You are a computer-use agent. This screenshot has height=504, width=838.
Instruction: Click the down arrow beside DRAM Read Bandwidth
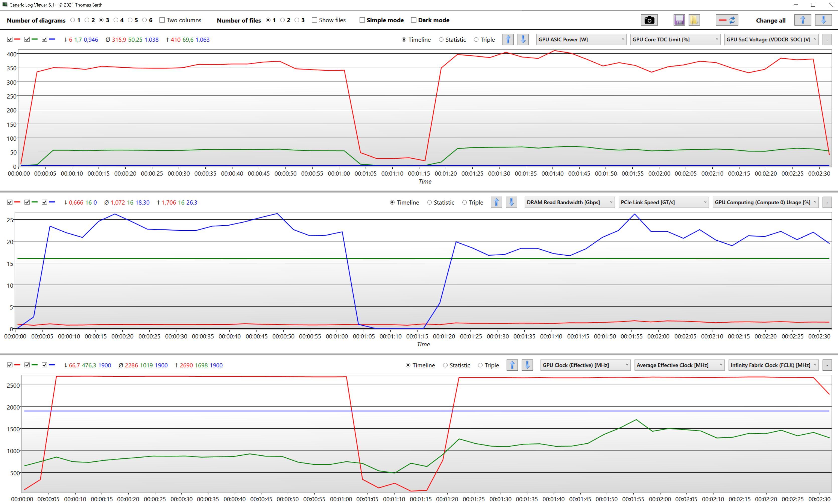511,203
